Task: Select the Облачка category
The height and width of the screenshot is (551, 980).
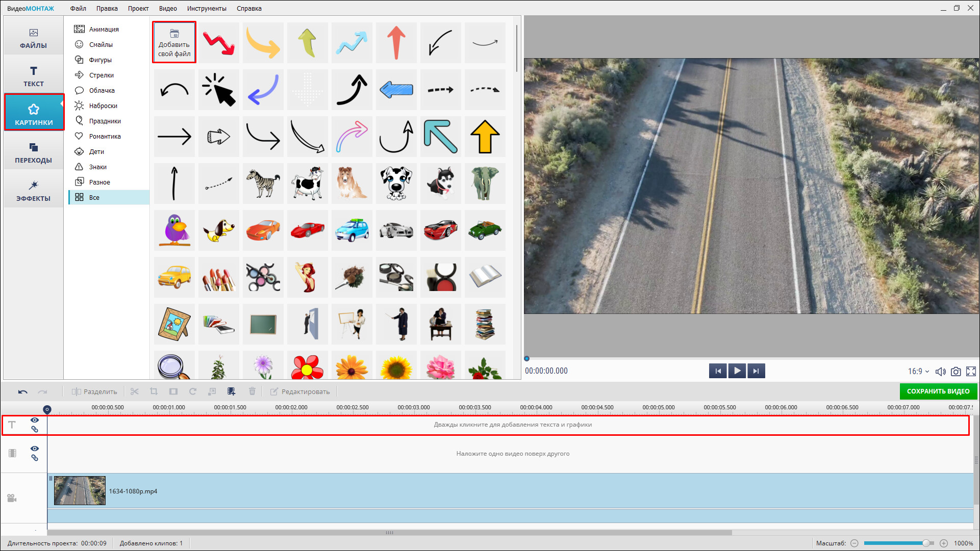Action: pyautogui.click(x=109, y=90)
